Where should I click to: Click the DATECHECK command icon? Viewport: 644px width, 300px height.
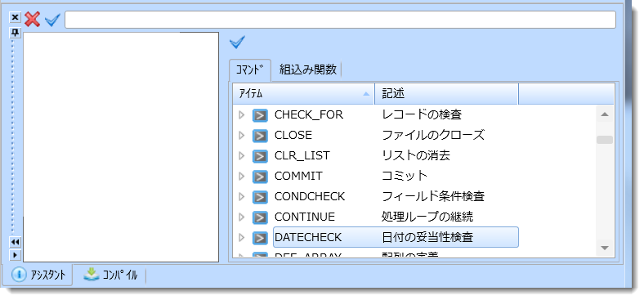(x=260, y=238)
